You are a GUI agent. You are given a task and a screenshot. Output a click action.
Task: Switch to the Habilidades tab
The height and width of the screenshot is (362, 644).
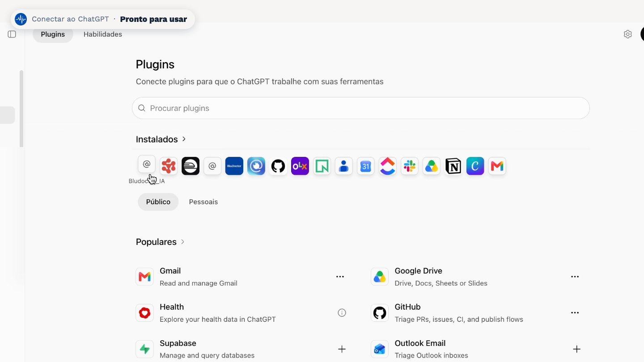[x=103, y=34]
